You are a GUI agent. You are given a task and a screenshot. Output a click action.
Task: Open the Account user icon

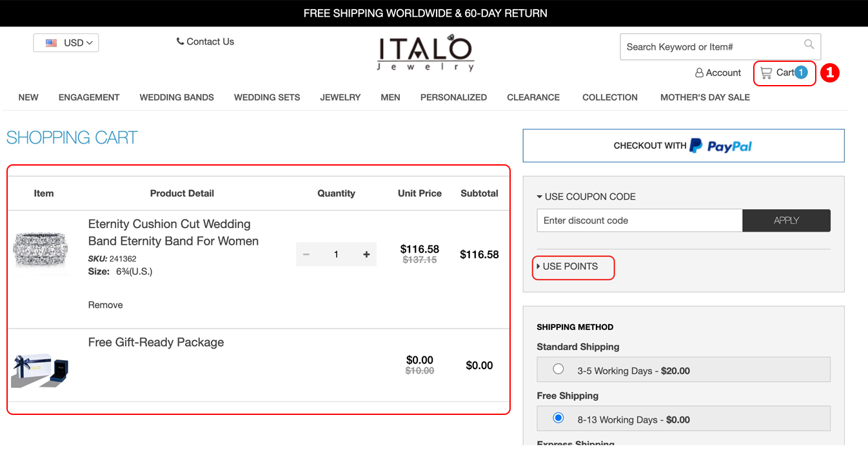[699, 73]
